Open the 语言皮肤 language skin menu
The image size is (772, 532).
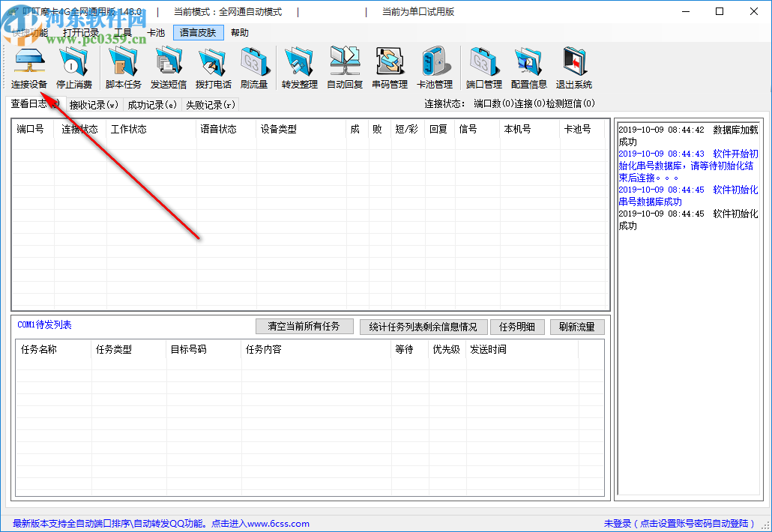click(x=198, y=33)
